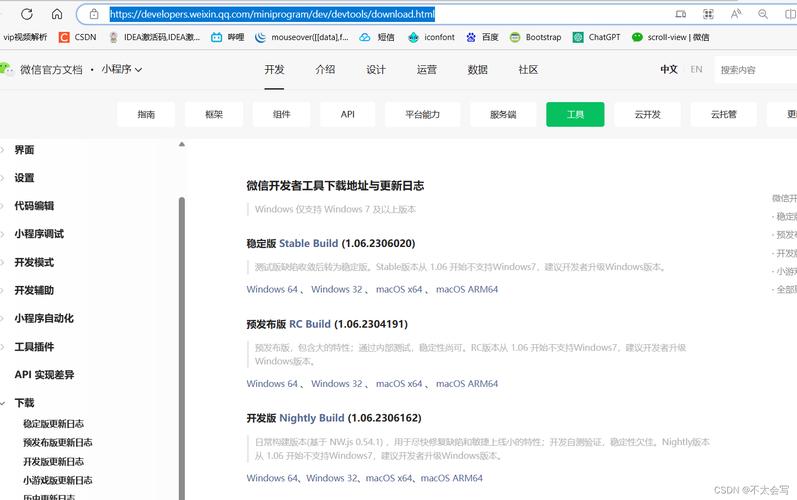Open zoom magnifier icon in address bar
Image resolution: width=797 pixels, height=500 pixels.
point(763,14)
